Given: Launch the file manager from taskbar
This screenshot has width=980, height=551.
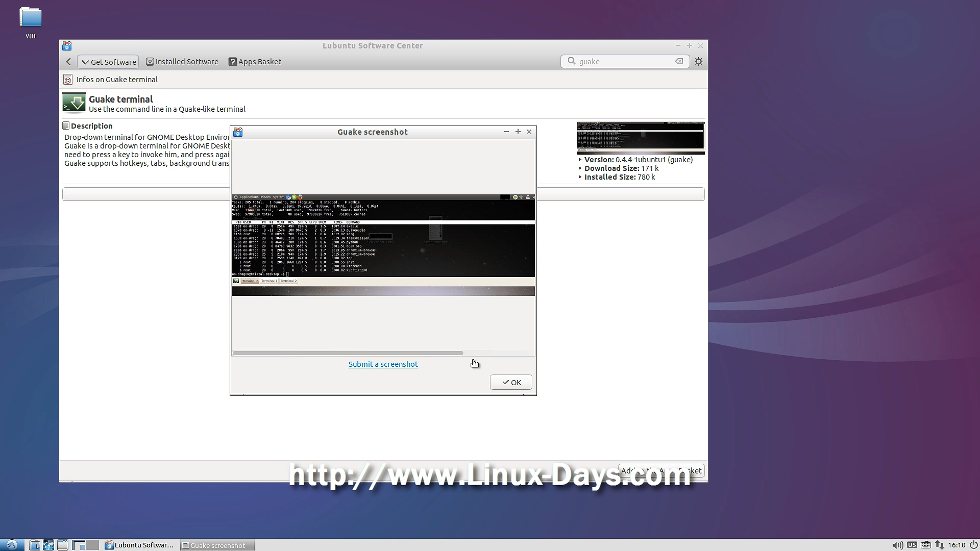Looking at the screenshot, I should pos(35,545).
